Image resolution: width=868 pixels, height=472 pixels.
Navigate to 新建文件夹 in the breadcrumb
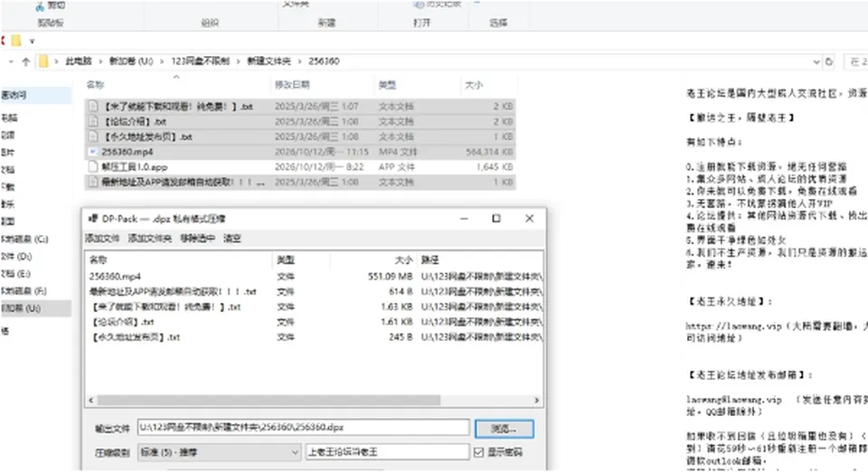[269, 61]
